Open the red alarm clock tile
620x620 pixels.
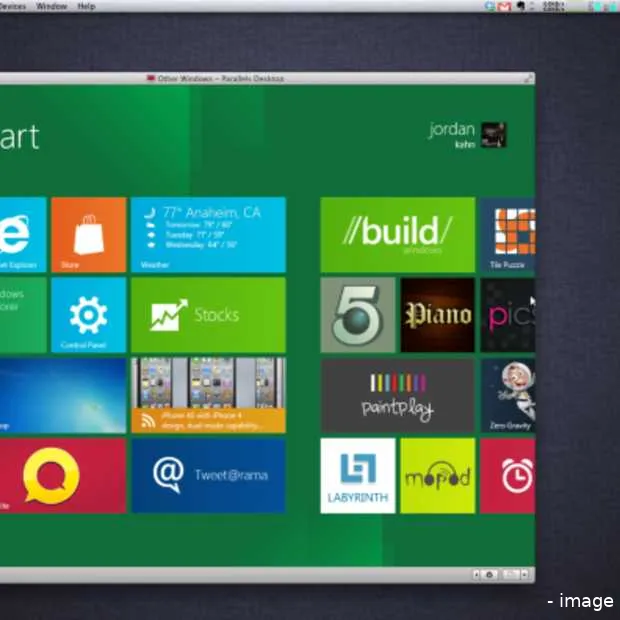point(508,476)
